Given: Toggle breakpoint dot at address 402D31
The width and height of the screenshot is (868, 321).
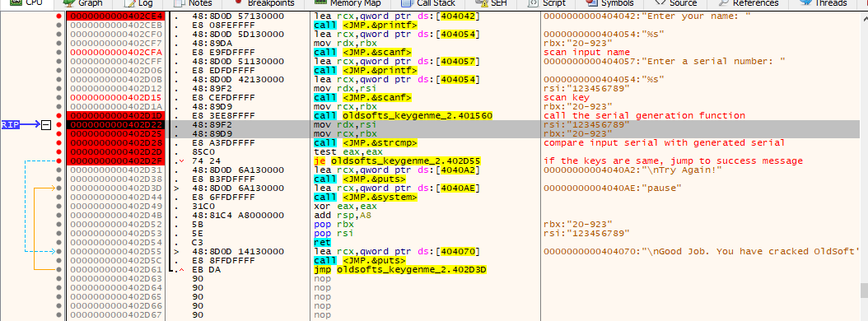Looking at the screenshot, I should pyautogui.click(x=59, y=170).
